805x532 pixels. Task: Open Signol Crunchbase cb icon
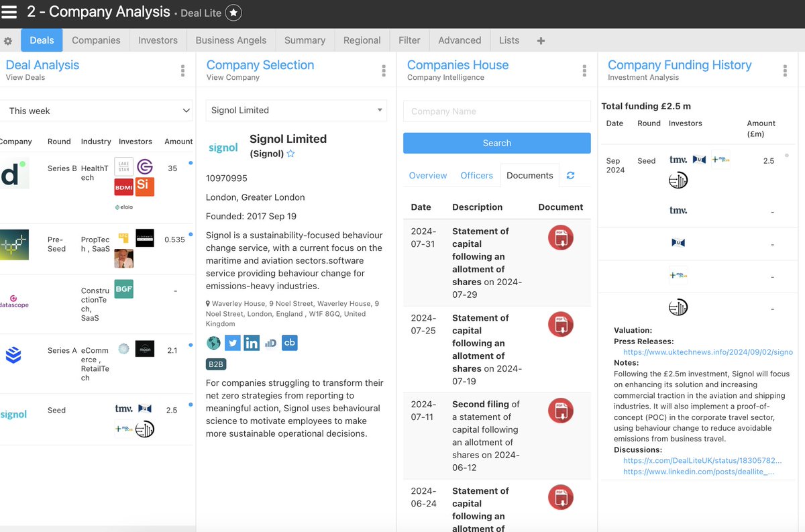[x=290, y=343]
